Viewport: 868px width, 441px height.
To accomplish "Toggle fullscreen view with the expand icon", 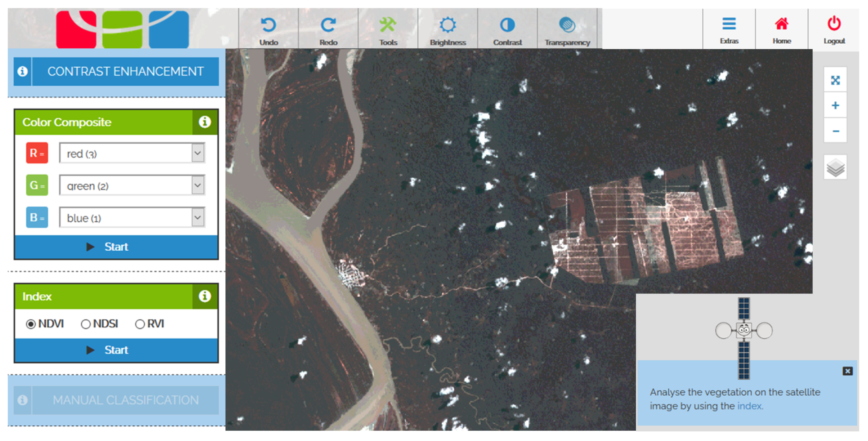I will click(835, 80).
